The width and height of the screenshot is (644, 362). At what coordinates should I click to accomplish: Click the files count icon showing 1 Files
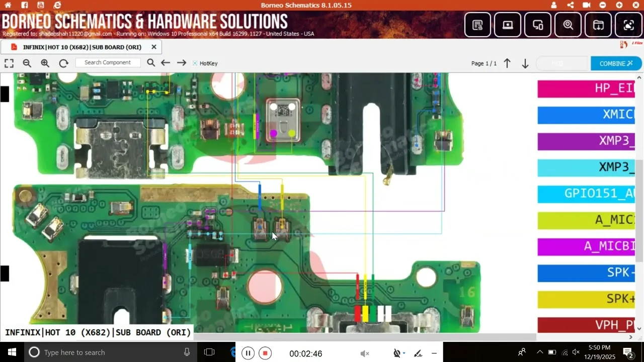(x=631, y=44)
